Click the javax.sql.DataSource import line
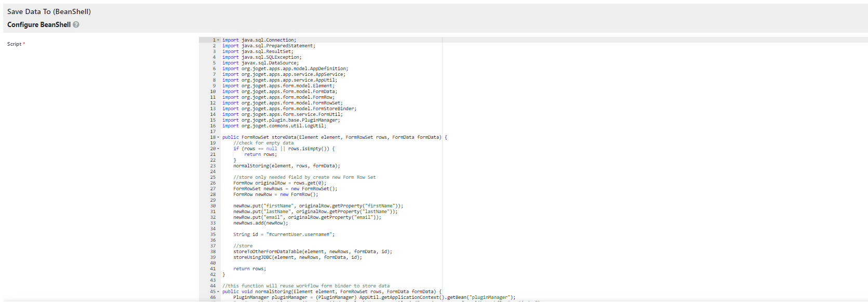The width and height of the screenshot is (868, 302). (x=261, y=63)
